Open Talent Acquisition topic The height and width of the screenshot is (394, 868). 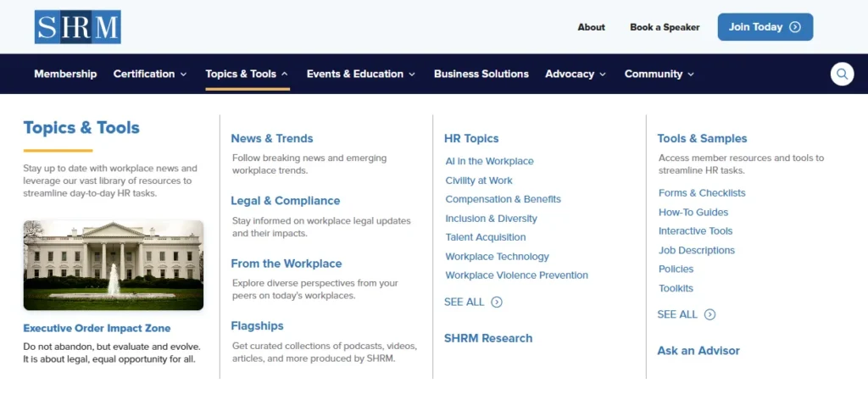coord(486,237)
